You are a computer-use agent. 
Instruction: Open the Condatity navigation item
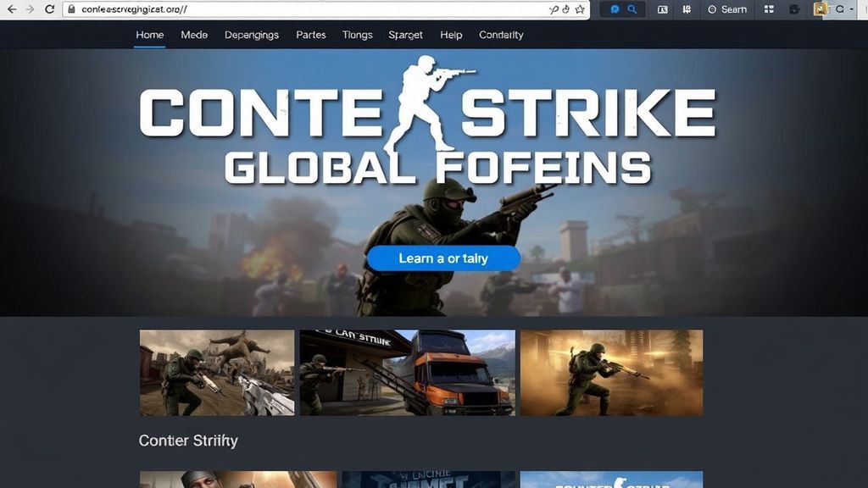point(501,35)
